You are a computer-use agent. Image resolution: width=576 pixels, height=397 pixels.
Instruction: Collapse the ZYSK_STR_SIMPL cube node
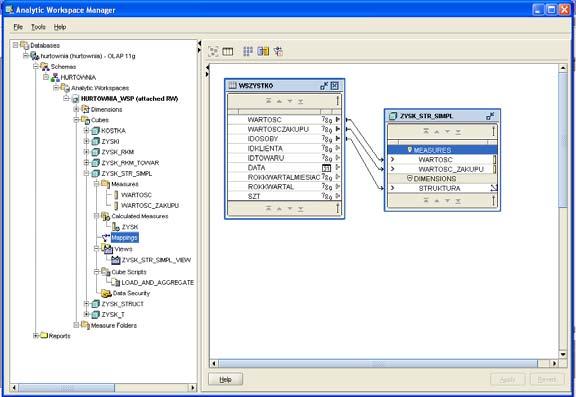[x=86, y=173]
